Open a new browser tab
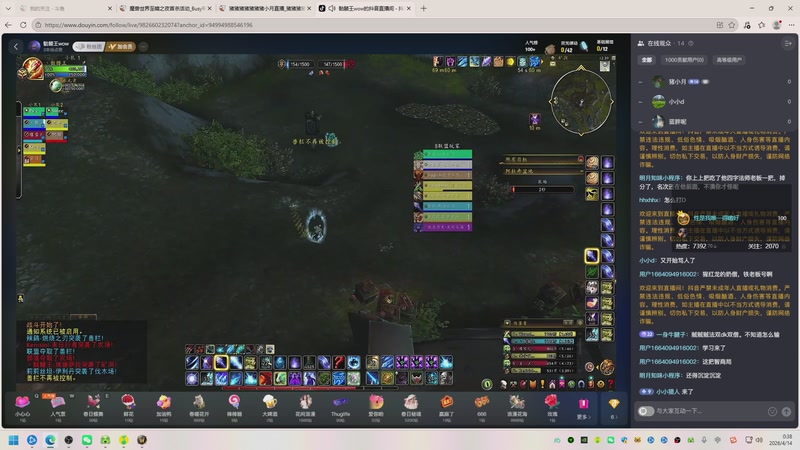 pos(423,8)
